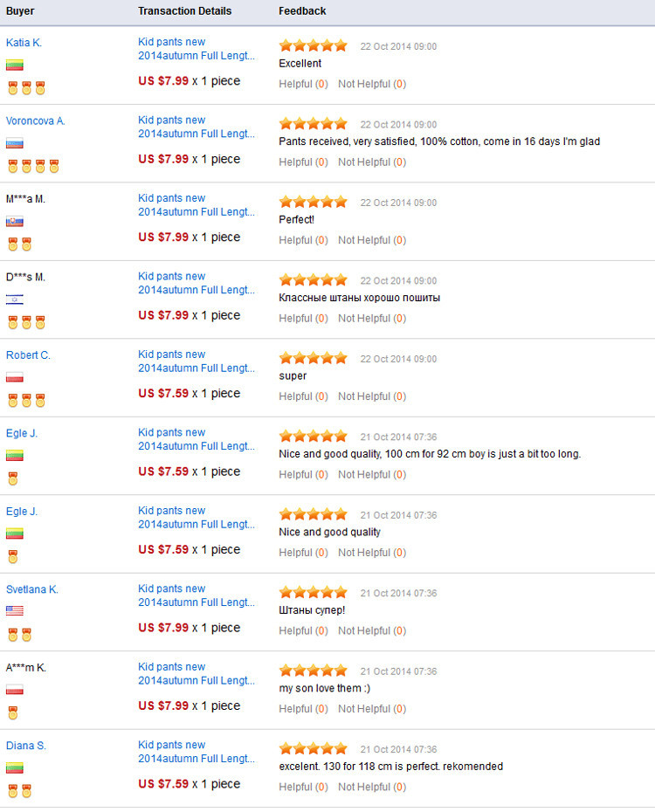Mark the "Штаны супер!" review as Helpful
The width and height of the screenshot is (655, 812).
click(303, 630)
